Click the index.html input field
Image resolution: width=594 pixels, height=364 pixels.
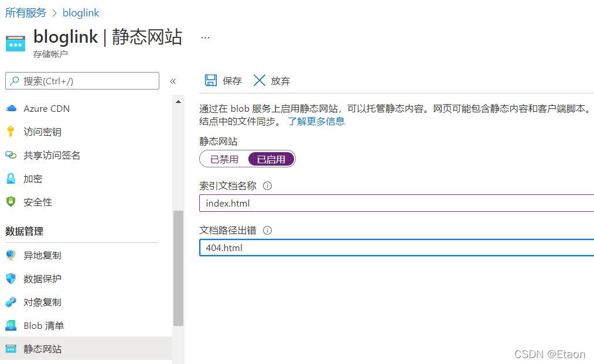pos(396,203)
